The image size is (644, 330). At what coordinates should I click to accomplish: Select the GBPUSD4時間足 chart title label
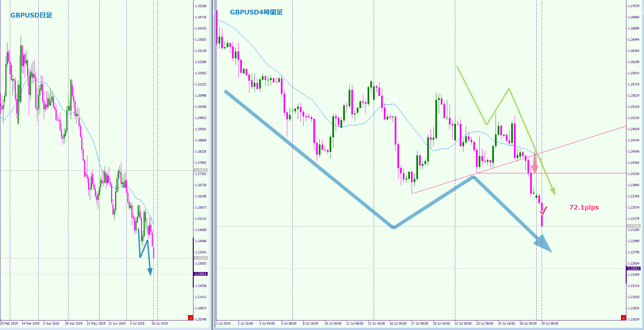point(256,12)
